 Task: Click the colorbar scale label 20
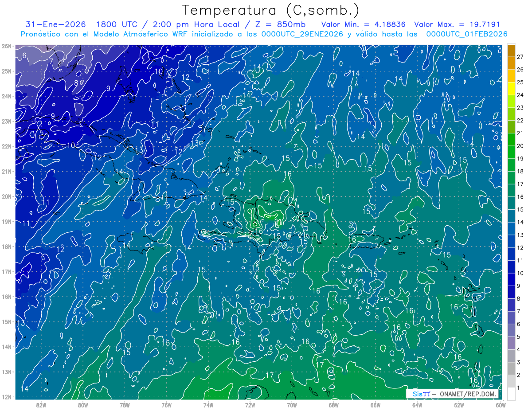tap(520, 146)
